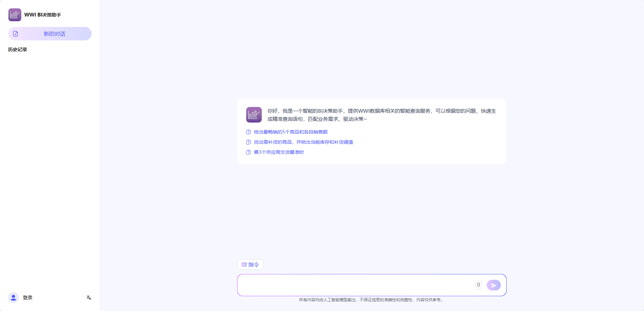The height and width of the screenshot is (311, 644).
Task: Click the user avatar icon at bottom-left
Action: [13, 298]
